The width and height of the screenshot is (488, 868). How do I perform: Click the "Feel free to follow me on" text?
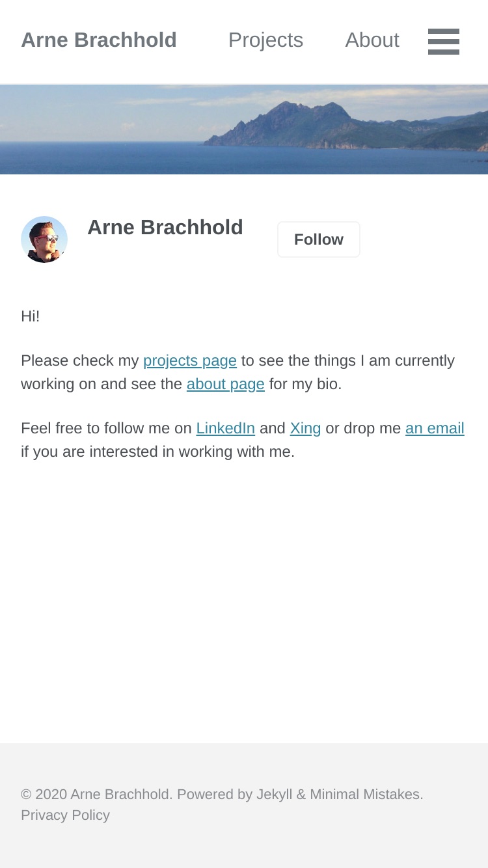pyautogui.click(x=107, y=428)
